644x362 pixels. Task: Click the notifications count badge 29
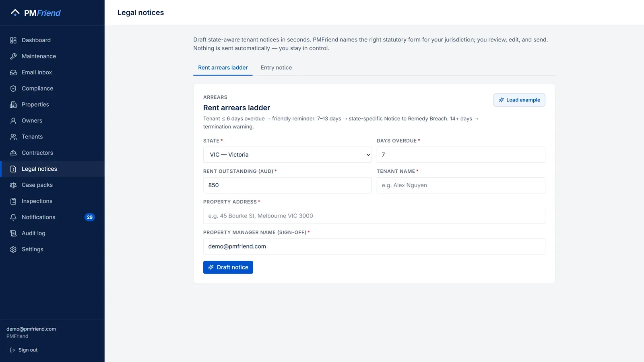click(x=90, y=217)
